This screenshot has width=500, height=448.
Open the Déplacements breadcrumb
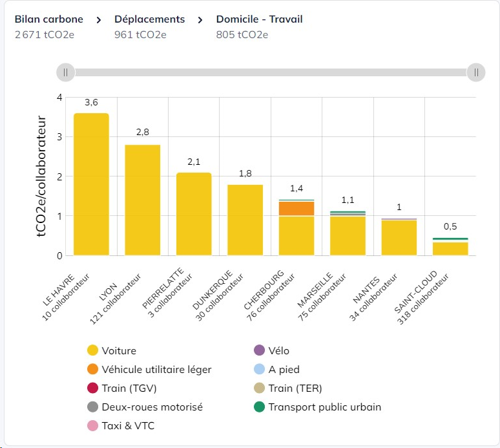coord(150,19)
